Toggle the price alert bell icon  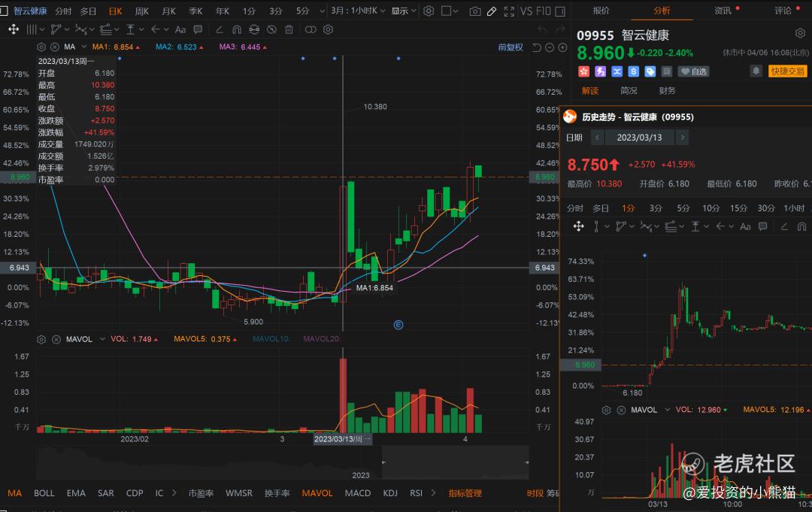756,71
